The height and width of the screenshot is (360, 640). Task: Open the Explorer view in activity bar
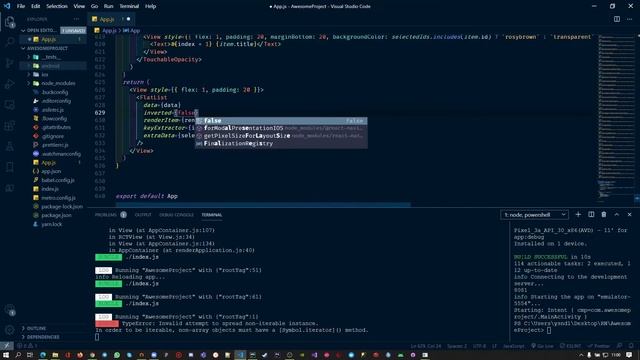(x=9, y=22)
